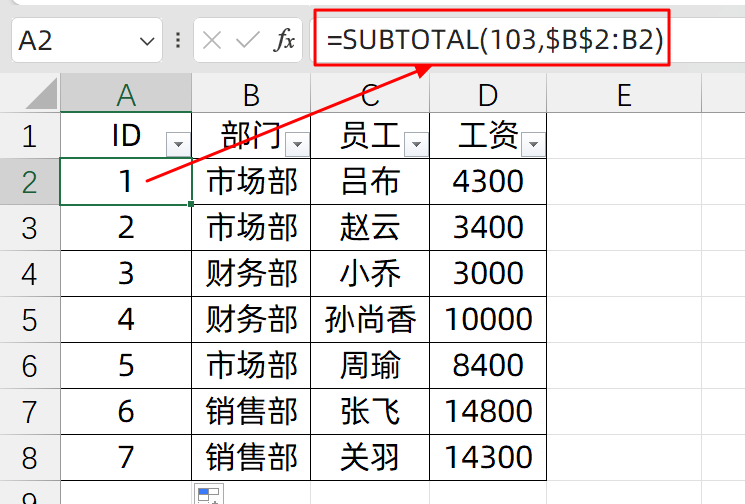Select the employee cell 周瑜
Screen dimensions: 745x504
[x=370, y=366]
